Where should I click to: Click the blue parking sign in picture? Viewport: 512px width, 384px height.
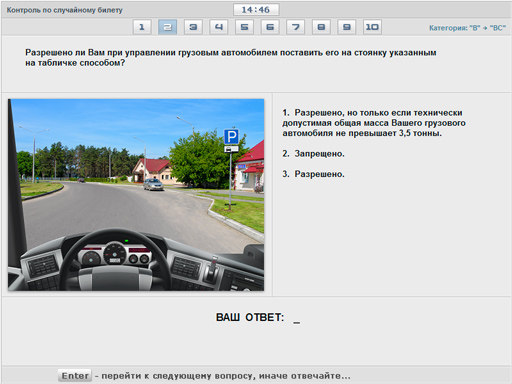coord(231,137)
